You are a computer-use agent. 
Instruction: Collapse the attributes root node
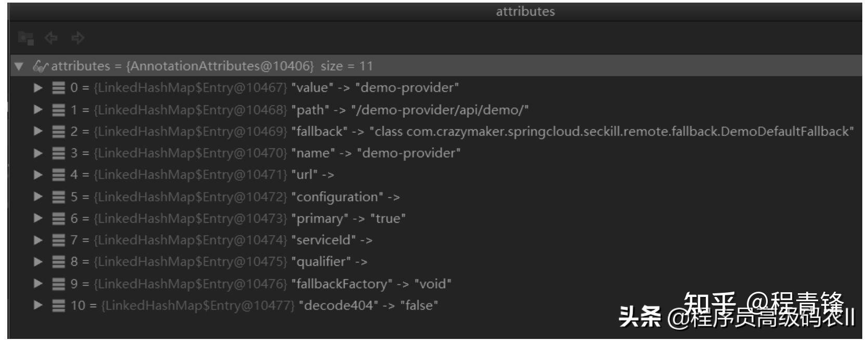[x=19, y=66]
